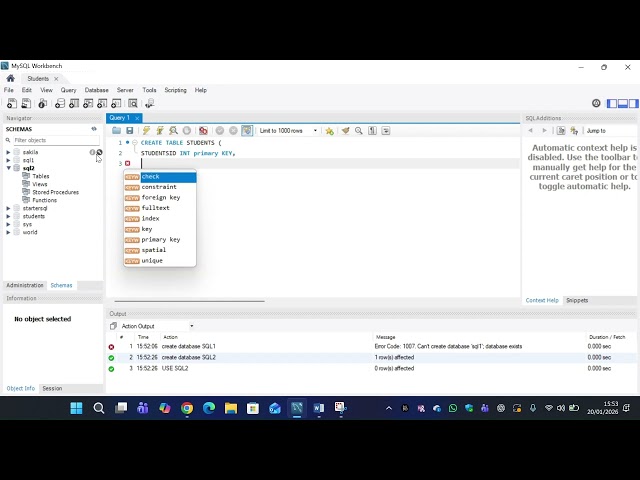Image resolution: width=640 pixels, height=480 pixels.
Task: Toggle autocommit mode button
Action: click(247, 131)
